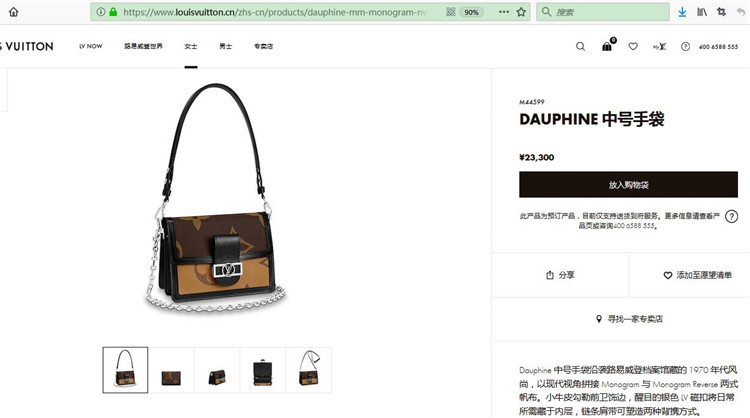Click the 放入购物袋 button
Screen dimensions: 750x418
coord(629,185)
